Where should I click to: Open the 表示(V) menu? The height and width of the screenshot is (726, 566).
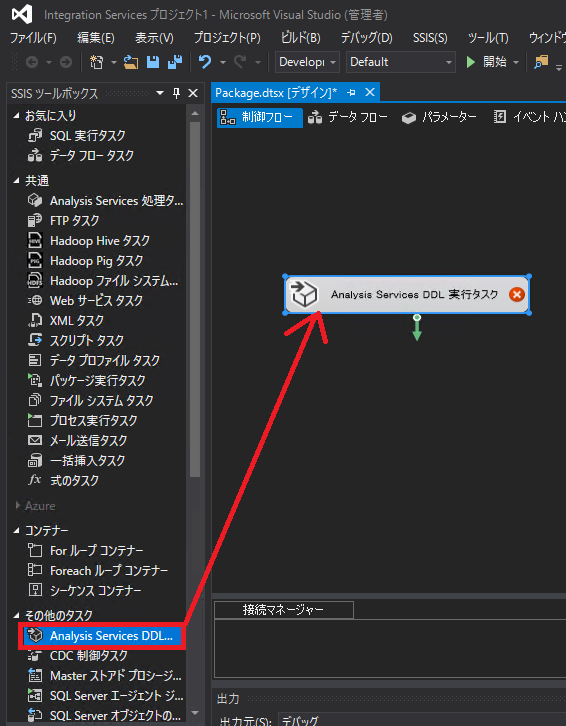point(154,38)
